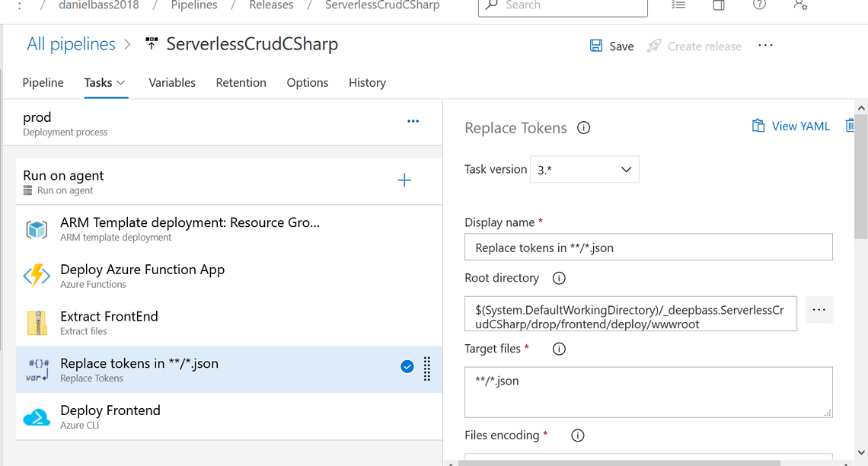Click the Create release rocket icon
The image size is (868, 466).
654,46
